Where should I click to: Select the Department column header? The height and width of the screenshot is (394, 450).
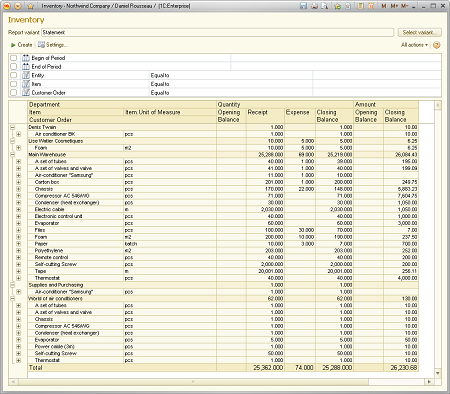(x=122, y=104)
